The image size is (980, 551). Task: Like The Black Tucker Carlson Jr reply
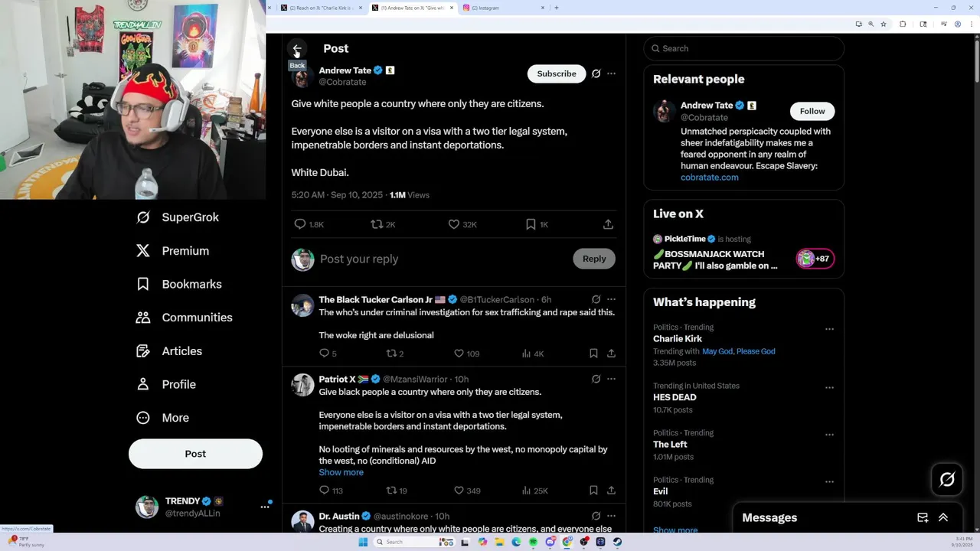[467, 354]
